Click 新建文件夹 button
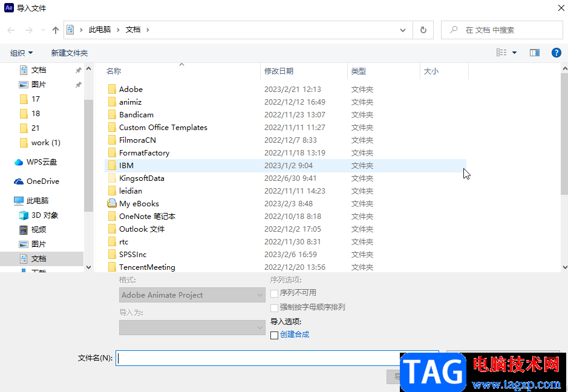568x392 pixels. pos(69,53)
